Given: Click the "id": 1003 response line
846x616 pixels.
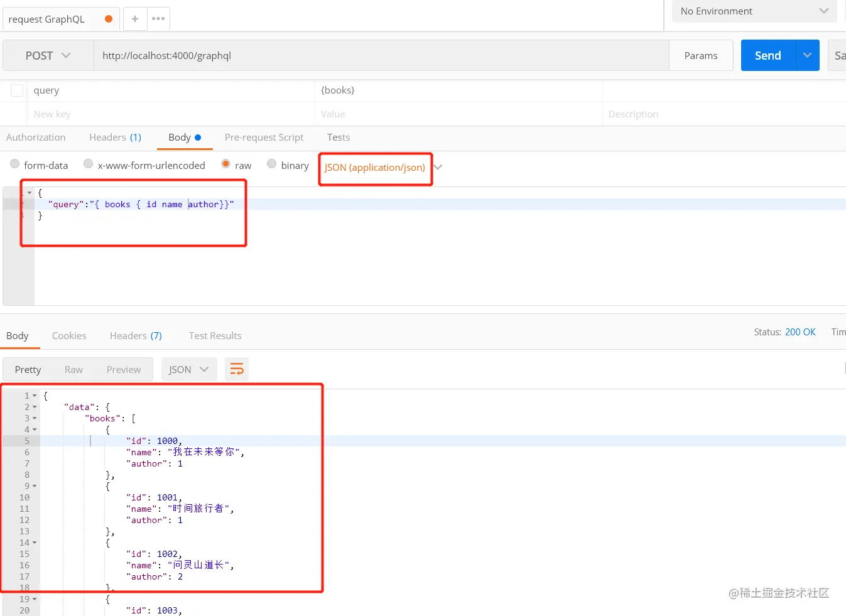Looking at the screenshot, I should tap(154, 610).
